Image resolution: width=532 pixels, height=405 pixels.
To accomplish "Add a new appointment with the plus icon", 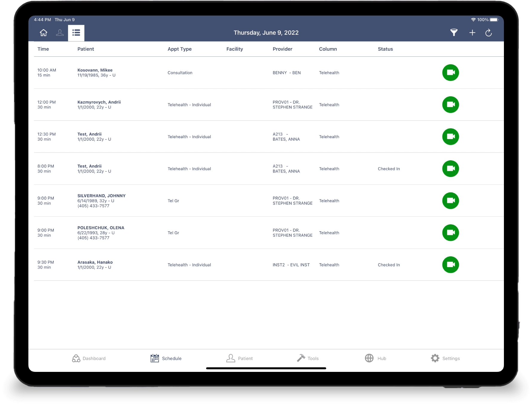I will click(x=473, y=33).
